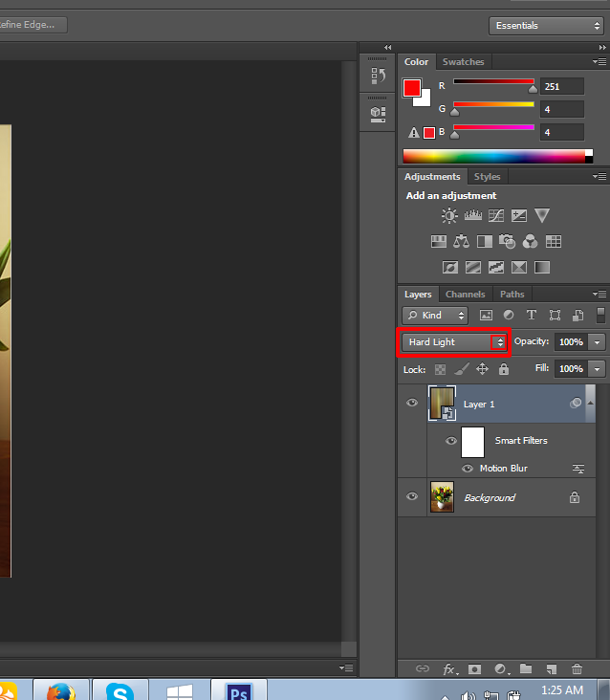Screen dimensions: 610x700
Task: Open the Opacity slider dropdown arrow
Action: point(597,342)
